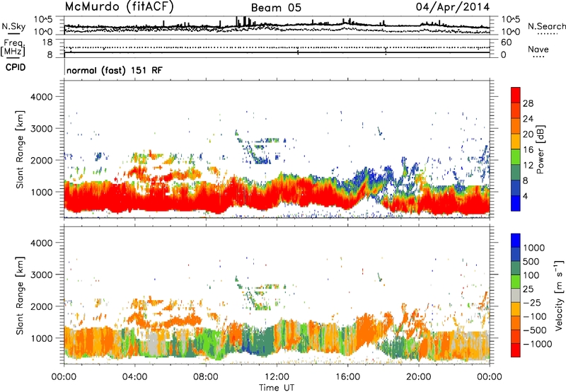The height and width of the screenshot is (392, 566).
Task: Click the 2000 tick of power panel
Action: [42, 160]
